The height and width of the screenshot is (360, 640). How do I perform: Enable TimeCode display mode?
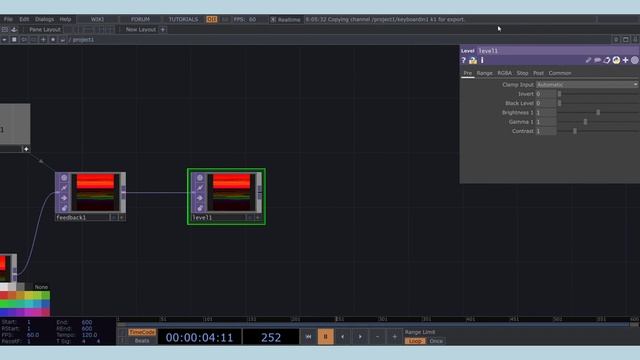click(142, 332)
